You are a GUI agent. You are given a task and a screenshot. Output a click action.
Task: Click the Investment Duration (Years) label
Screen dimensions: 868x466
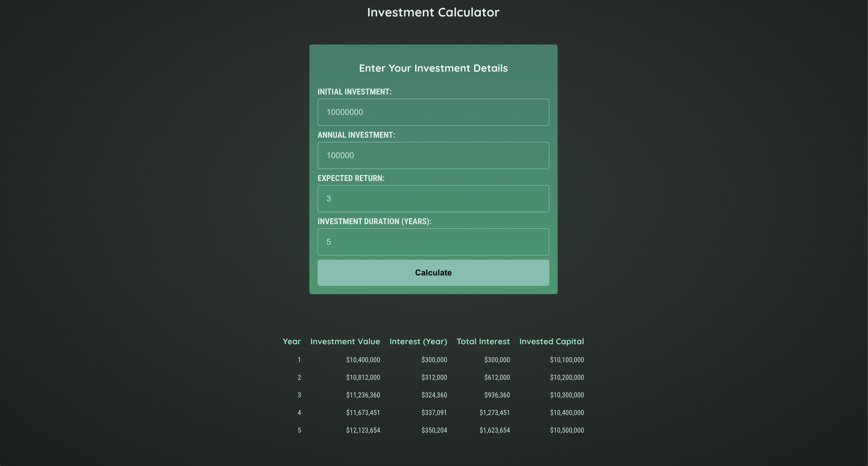click(x=374, y=222)
